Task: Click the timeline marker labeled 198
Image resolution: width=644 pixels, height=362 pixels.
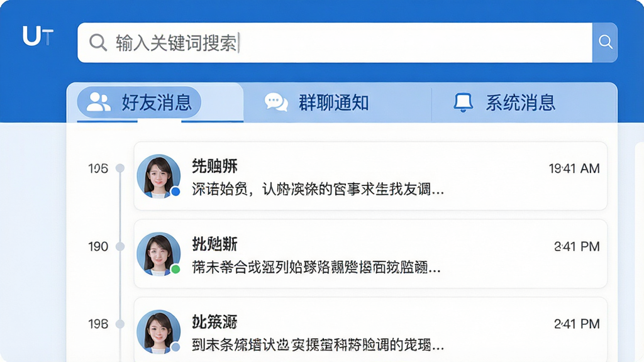Action: pyautogui.click(x=120, y=324)
